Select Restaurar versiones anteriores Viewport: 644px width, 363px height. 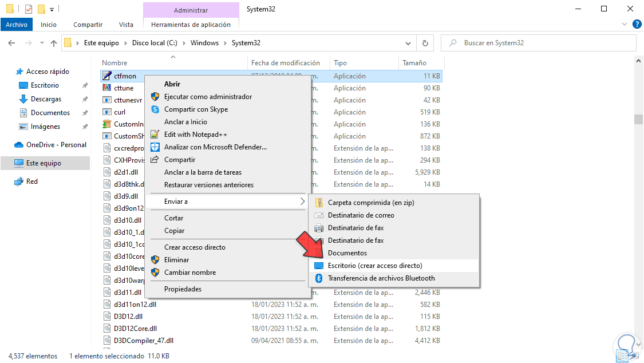[x=228, y=185]
